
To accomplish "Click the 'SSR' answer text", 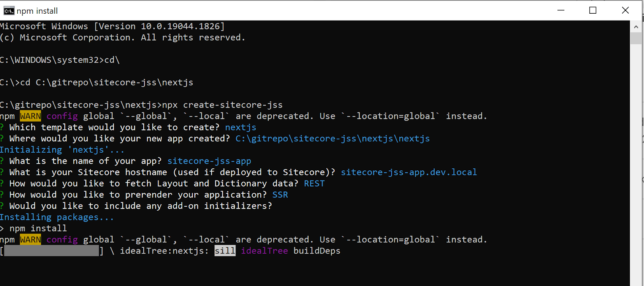I will pyautogui.click(x=280, y=195).
